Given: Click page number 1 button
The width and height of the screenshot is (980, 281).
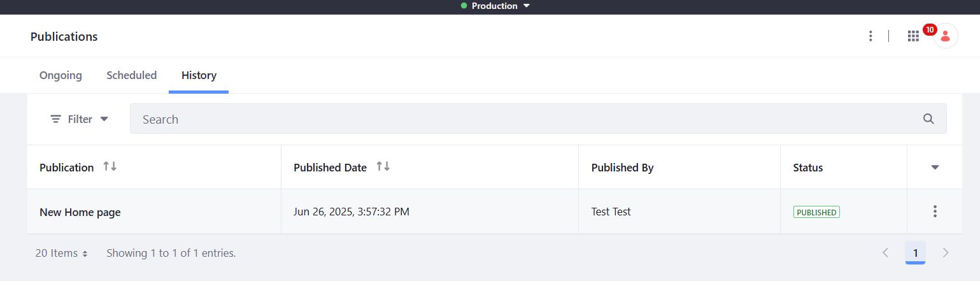Looking at the screenshot, I should click(x=915, y=253).
